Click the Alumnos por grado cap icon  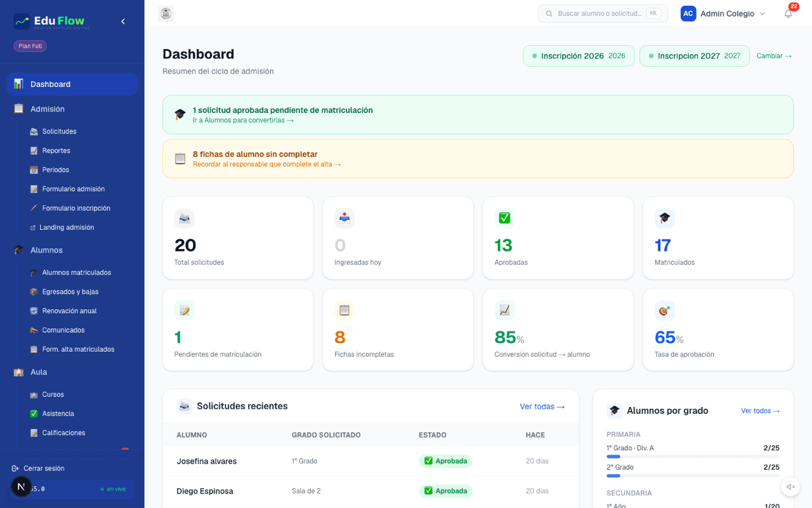pos(614,411)
